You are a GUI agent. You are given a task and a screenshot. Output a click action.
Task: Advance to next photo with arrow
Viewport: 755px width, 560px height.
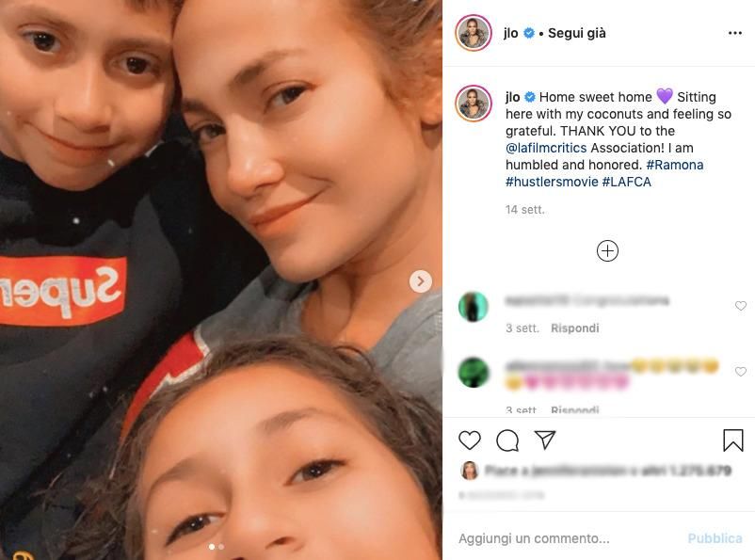point(421,281)
